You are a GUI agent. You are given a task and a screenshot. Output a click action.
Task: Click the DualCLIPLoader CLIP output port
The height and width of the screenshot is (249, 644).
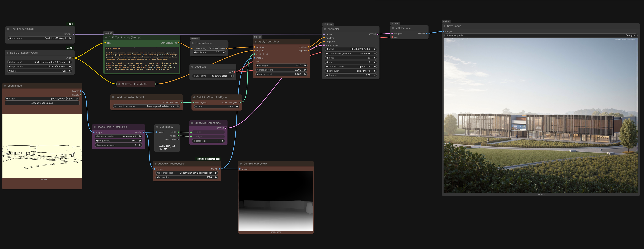(x=73, y=58)
